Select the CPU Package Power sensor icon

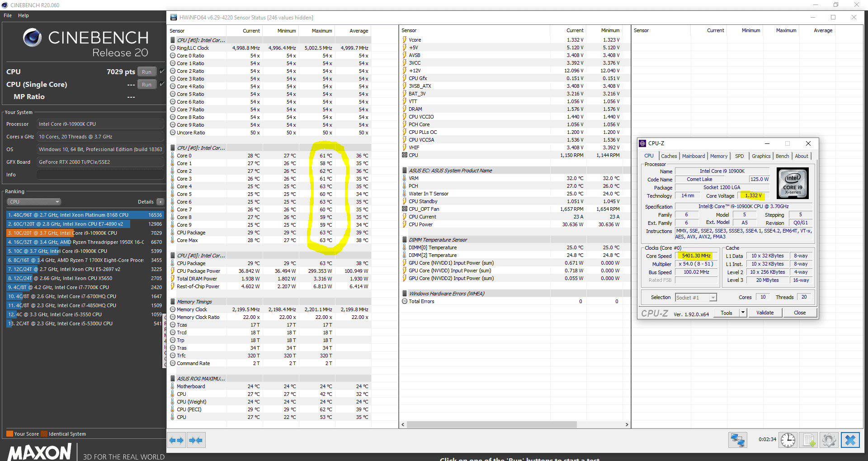point(173,271)
